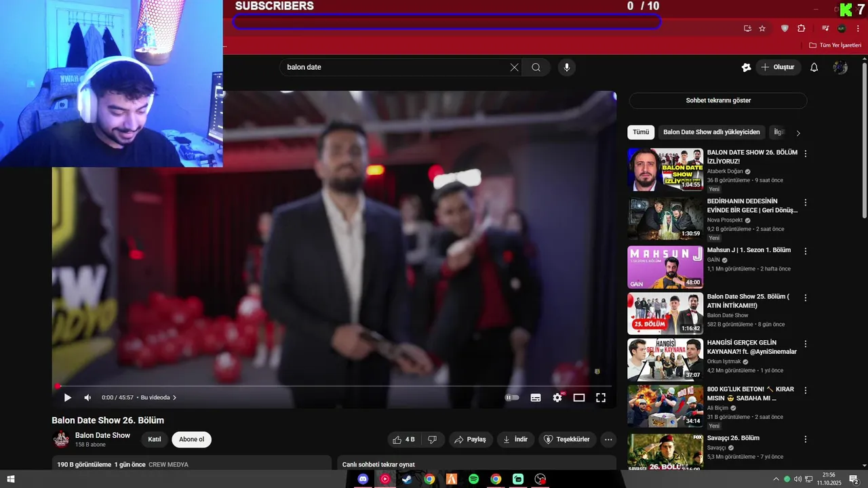Open 'Balon Date Show' channel name link
The image size is (868, 488).
[102, 435]
